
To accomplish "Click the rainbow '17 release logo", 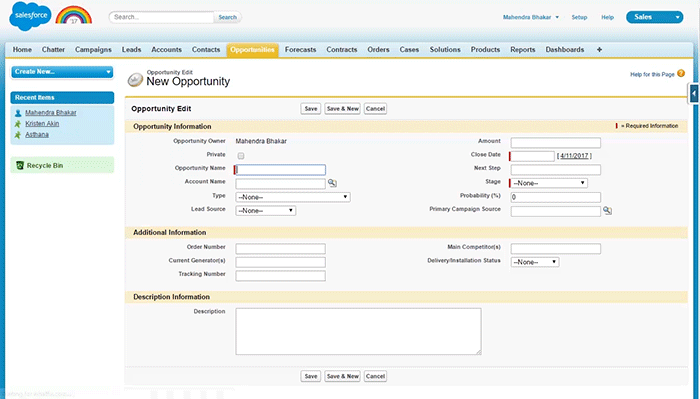I will click(x=74, y=15).
